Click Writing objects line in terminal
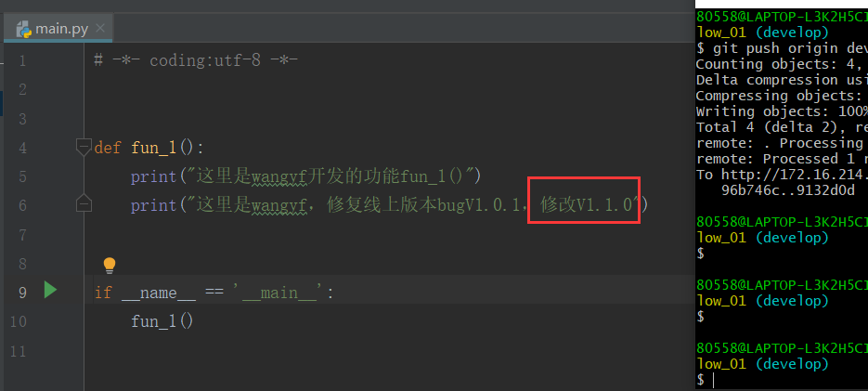The height and width of the screenshot is (391, 868). point(782,111)
